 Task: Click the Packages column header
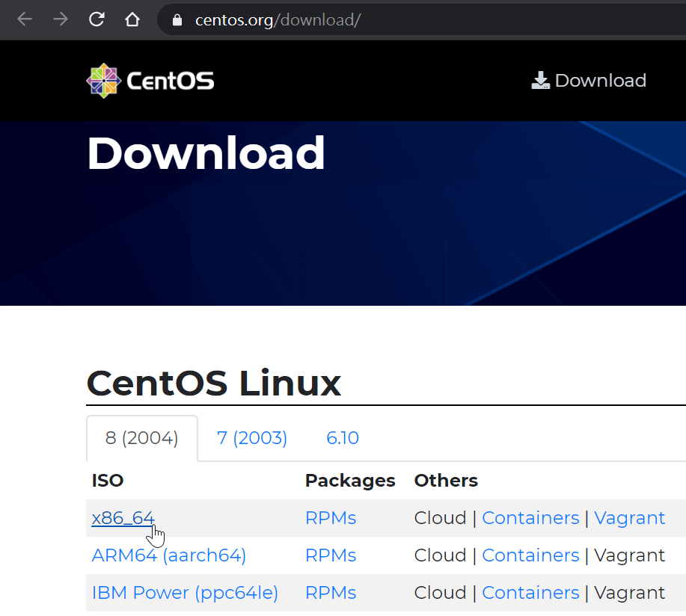click(350, 481)
